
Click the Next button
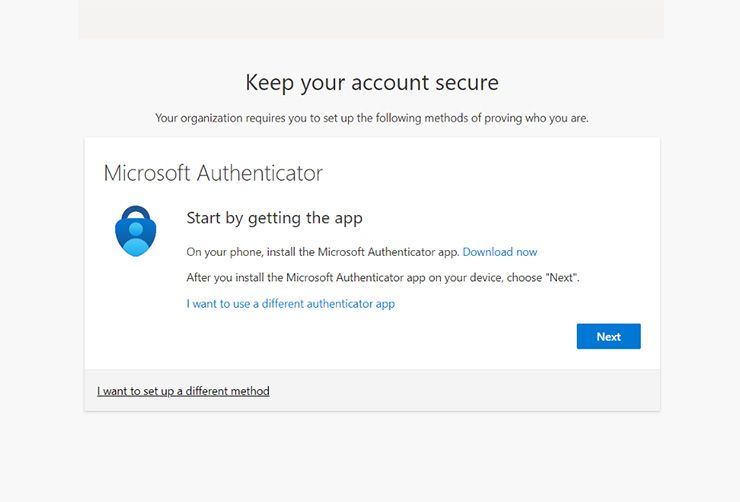(608, 336)
